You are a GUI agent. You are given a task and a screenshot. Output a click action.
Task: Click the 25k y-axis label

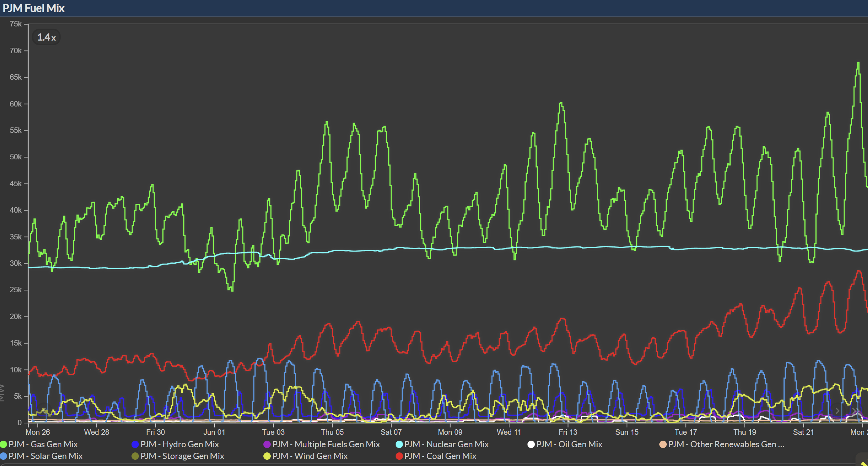tap(16, 290)
